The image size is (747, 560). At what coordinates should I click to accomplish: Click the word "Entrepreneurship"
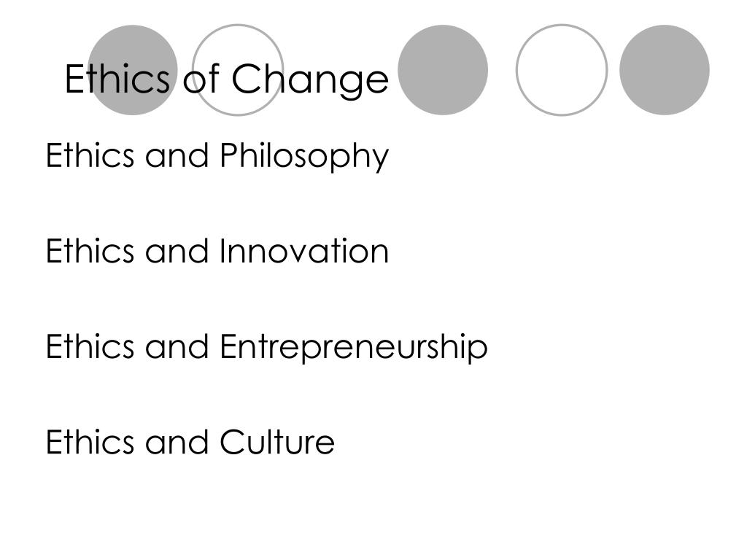tap(354, 347)
